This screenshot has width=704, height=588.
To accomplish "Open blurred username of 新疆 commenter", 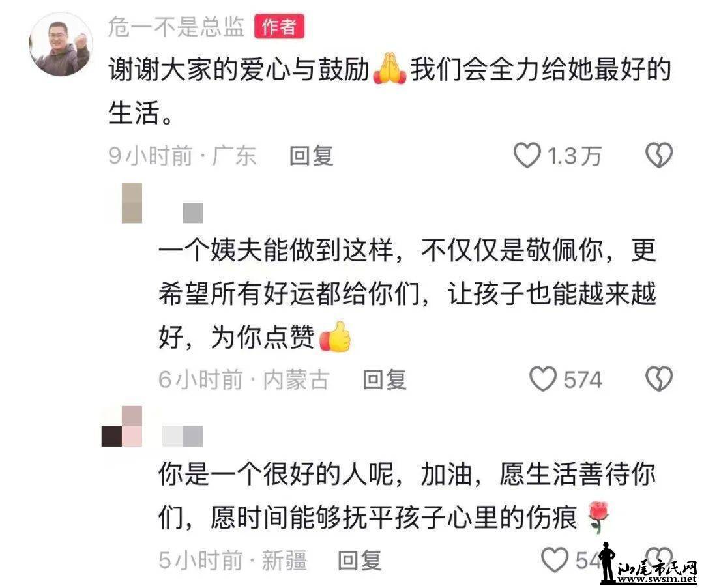I will 183,436.
